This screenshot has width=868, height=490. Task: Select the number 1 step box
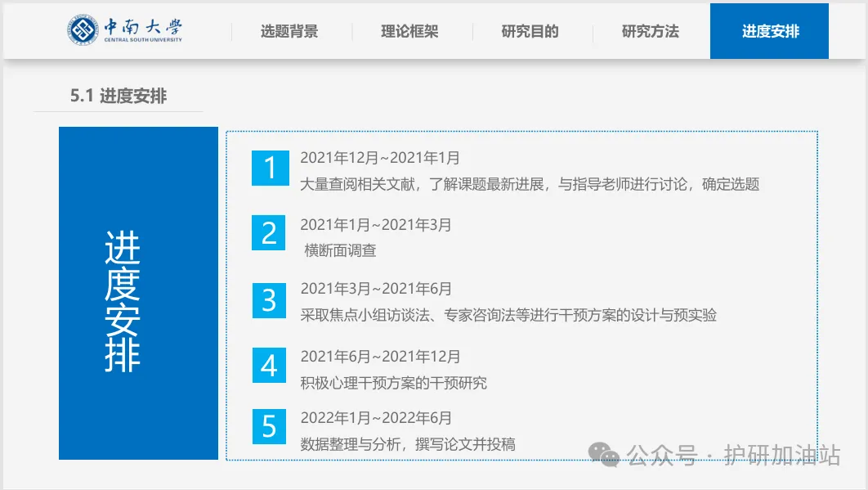coord(271,168)
